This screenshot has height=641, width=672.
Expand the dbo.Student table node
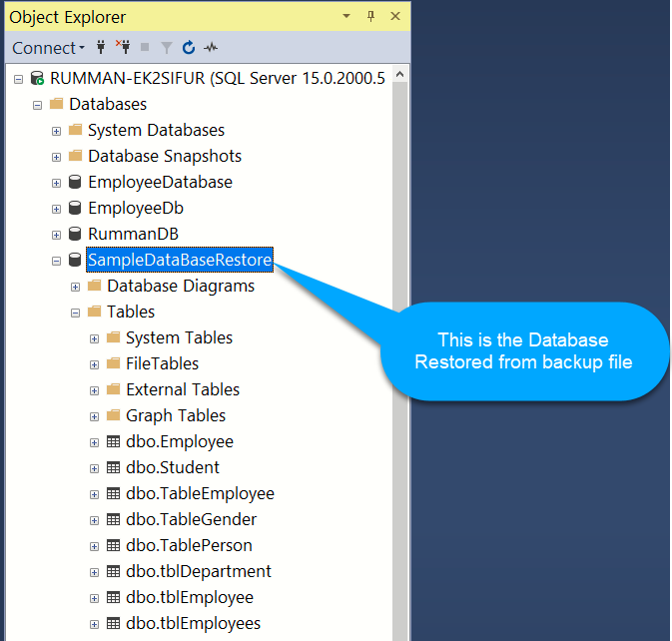pyautogui.click(x=94, y=468)
